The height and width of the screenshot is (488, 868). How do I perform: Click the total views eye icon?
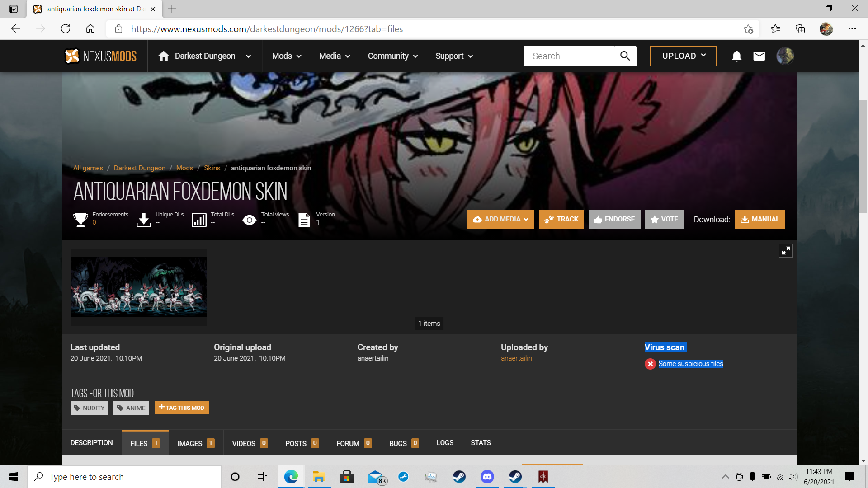point(249,220)
